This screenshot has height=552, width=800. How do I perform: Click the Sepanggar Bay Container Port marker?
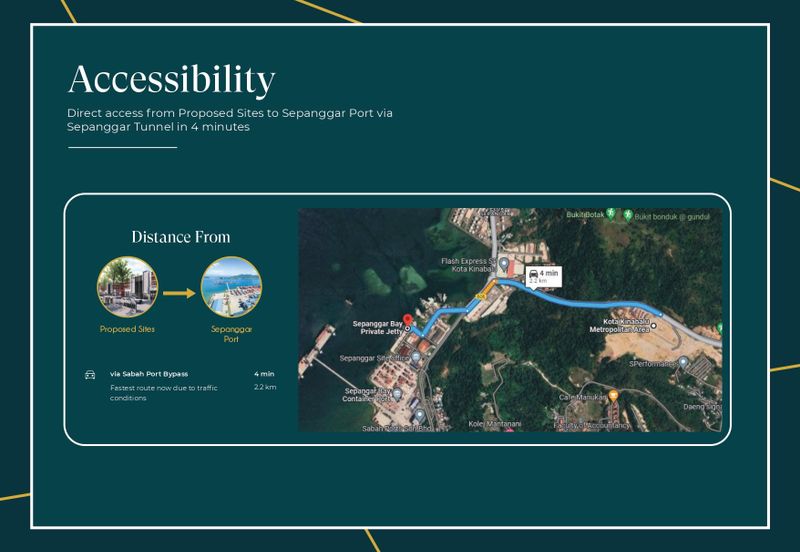(x=397, y=393)
